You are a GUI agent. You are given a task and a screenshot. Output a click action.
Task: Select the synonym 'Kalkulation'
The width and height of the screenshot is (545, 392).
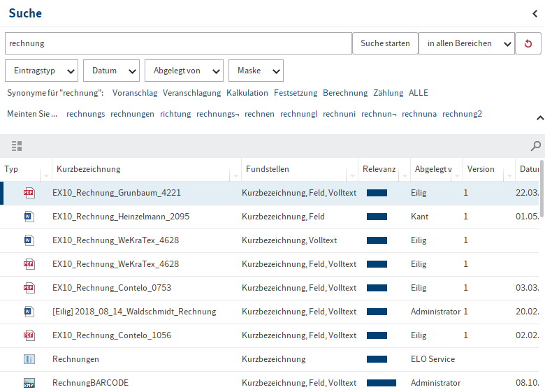coord(247,93)
